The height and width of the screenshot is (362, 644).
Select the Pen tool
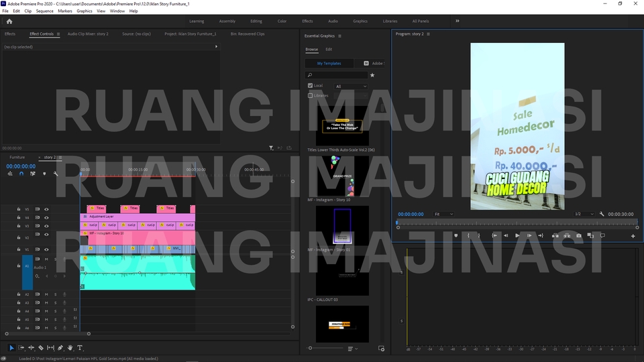[60, 348]
